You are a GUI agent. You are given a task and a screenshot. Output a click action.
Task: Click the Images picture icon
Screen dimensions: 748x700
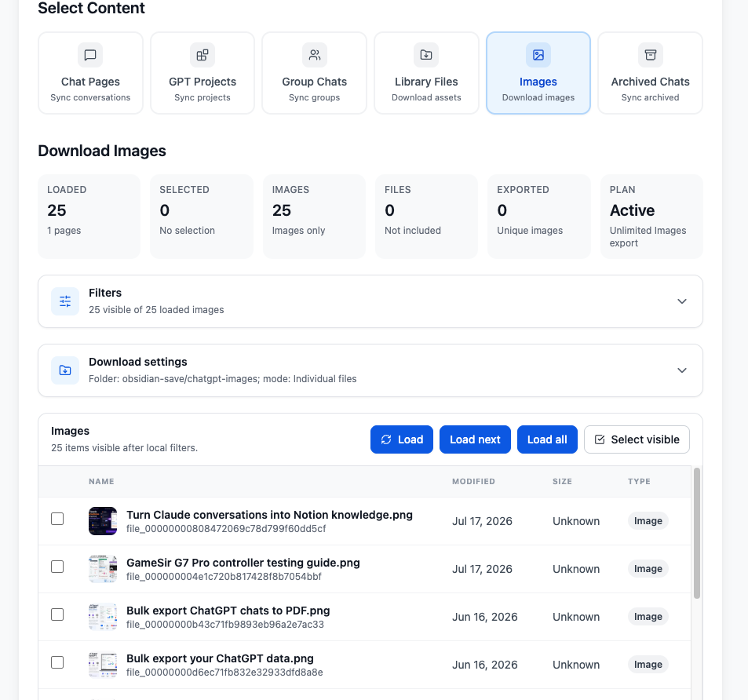click(x=538, y=55)
